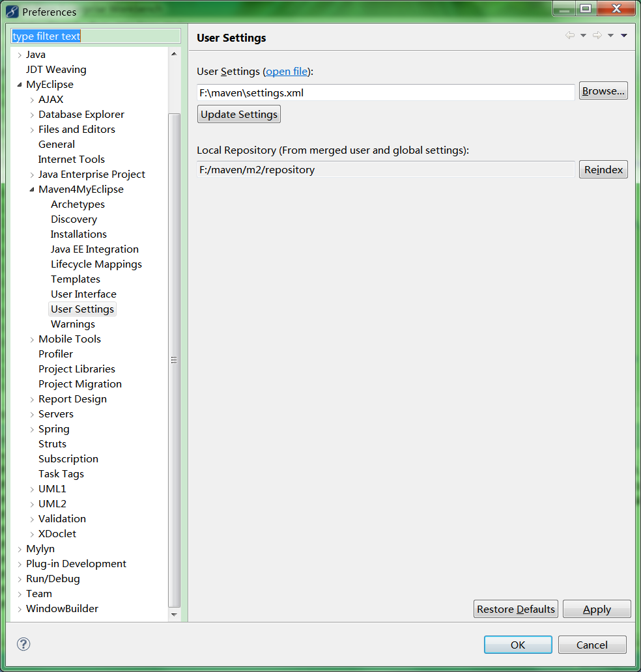This screenshot has width=641, height=672.
Task: Click Restore Defaults button
Action: pyautogui.click(x=516, y=609)
